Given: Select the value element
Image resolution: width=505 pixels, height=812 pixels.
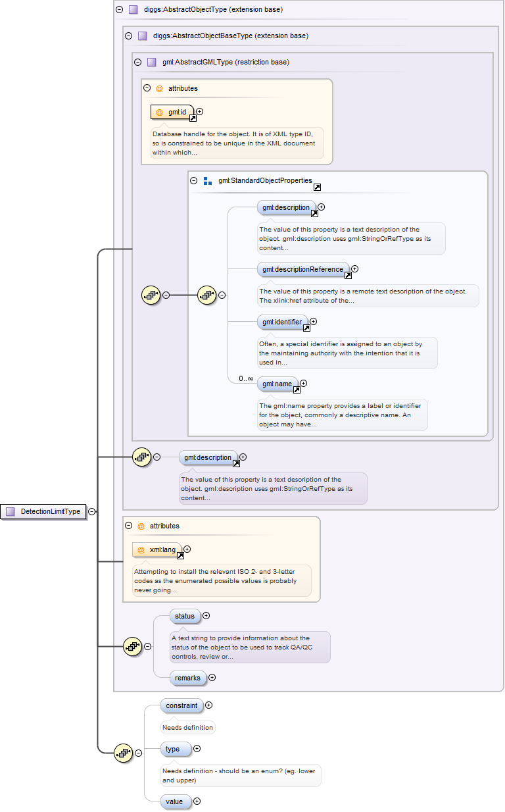Looking at the screenshot, I should pos(176,801).
